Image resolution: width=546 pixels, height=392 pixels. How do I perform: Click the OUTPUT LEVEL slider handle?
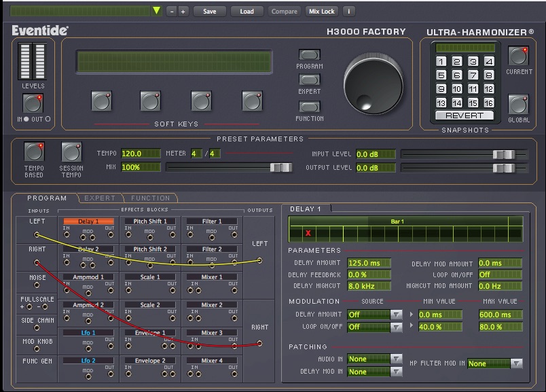click(504, 168)
